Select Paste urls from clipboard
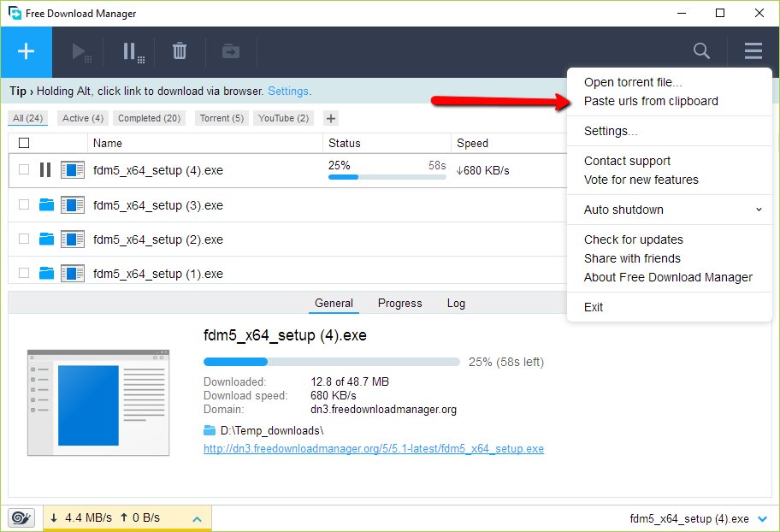Screen dimensions: 780x532 [x=651, y=101]
